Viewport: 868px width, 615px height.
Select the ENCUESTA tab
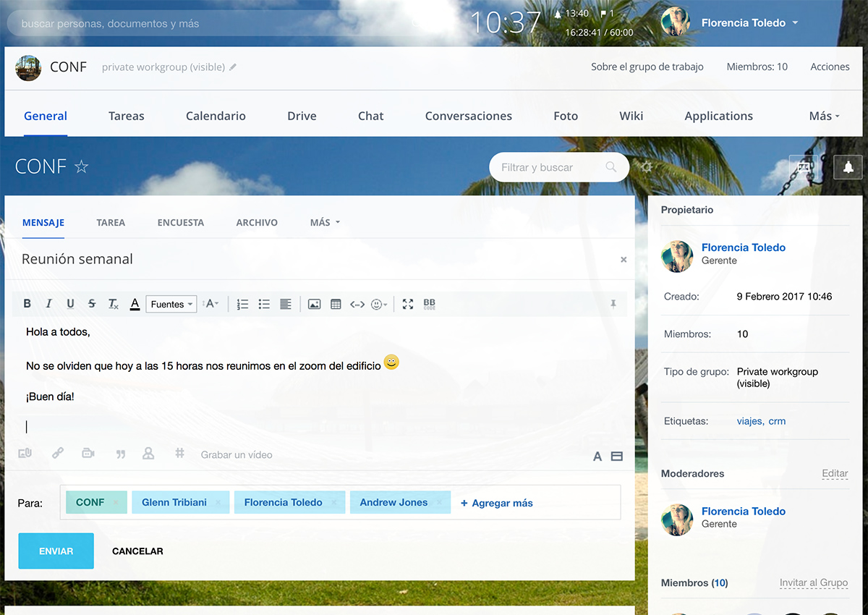click(181, 223)
